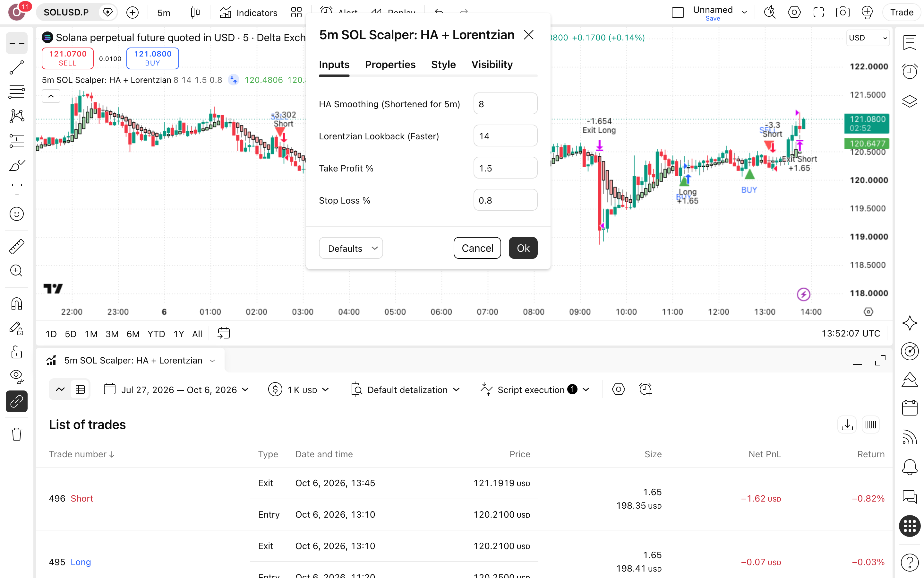Select the Inputs tab
924x578 pixels.
tap(334, 65)
